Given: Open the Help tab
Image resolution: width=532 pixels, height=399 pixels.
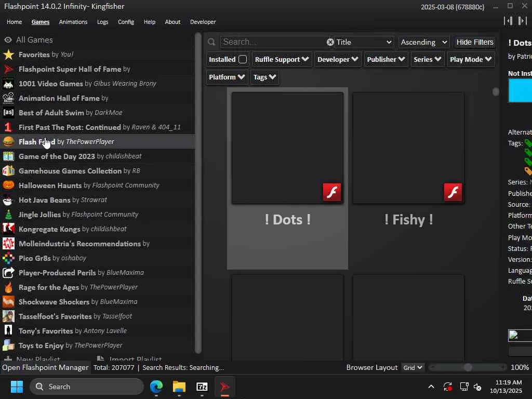Looking at the screenshot, I should 150,22.
